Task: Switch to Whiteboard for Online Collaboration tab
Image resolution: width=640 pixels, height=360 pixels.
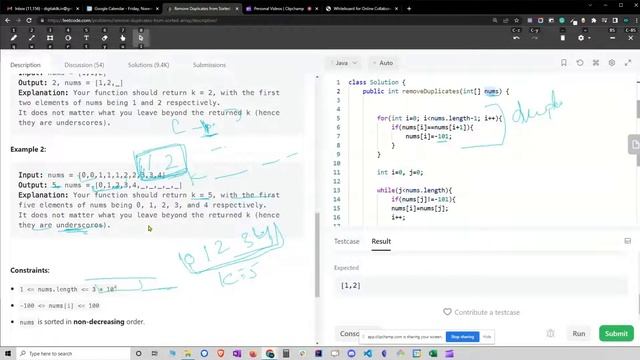Action: [x=362, y=8]
